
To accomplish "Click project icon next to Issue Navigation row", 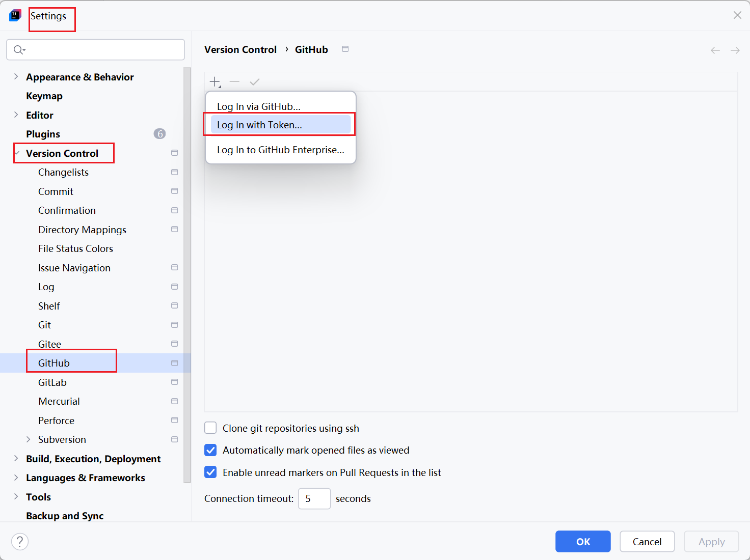I will 174,267.
